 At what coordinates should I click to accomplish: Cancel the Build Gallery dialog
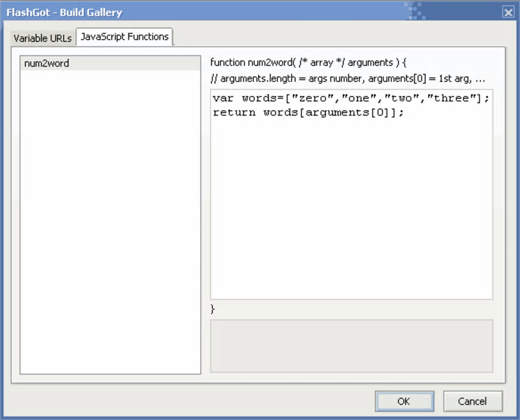[473, 401]
